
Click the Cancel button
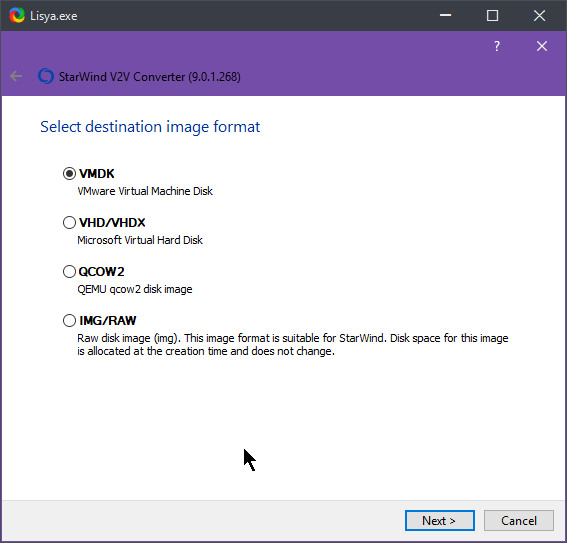pos(519,521)
